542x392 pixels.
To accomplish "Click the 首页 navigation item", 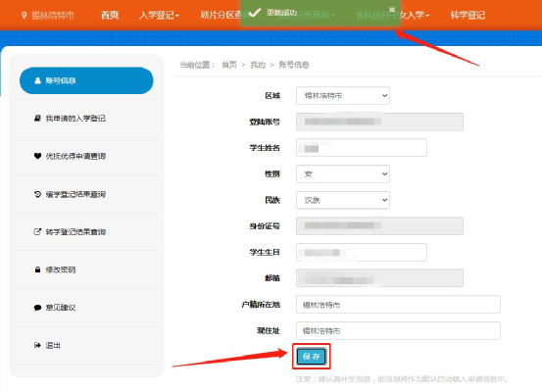I will [110, 16].
